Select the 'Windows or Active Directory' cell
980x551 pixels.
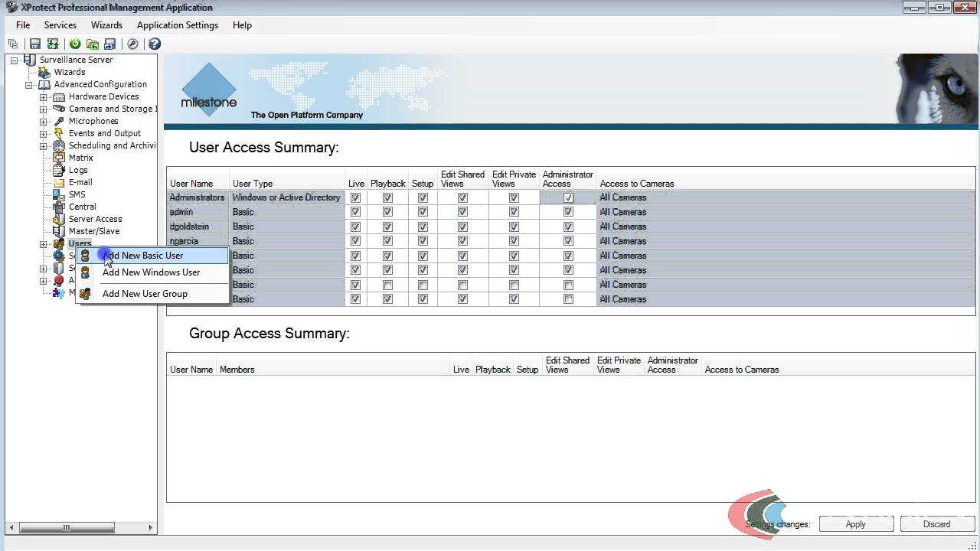pyautogui.click(x=287, y=197)
